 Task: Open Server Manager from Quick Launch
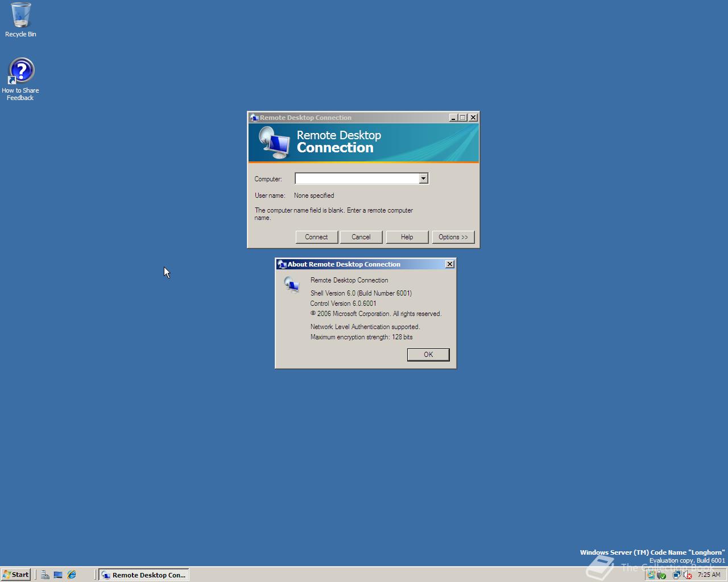coord(45,575)
